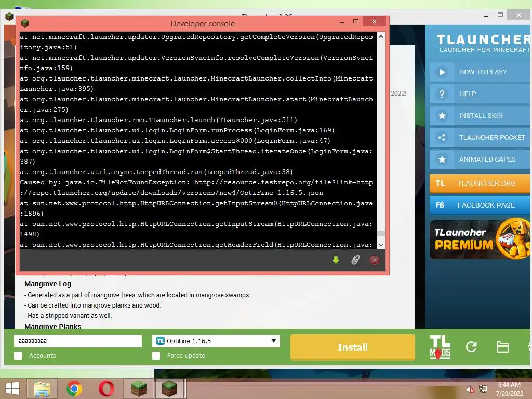
Task: Toggle the Accounts checkbox
Action: (18, 355)
